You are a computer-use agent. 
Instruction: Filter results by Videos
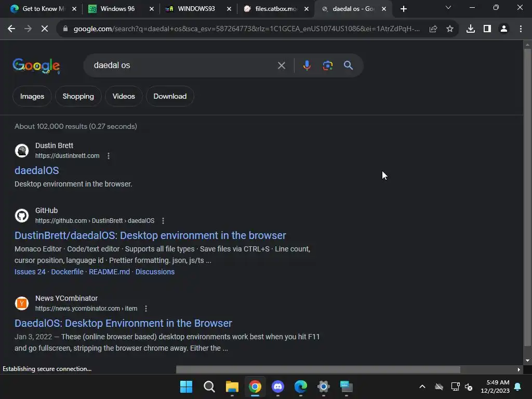pos(124,96)
